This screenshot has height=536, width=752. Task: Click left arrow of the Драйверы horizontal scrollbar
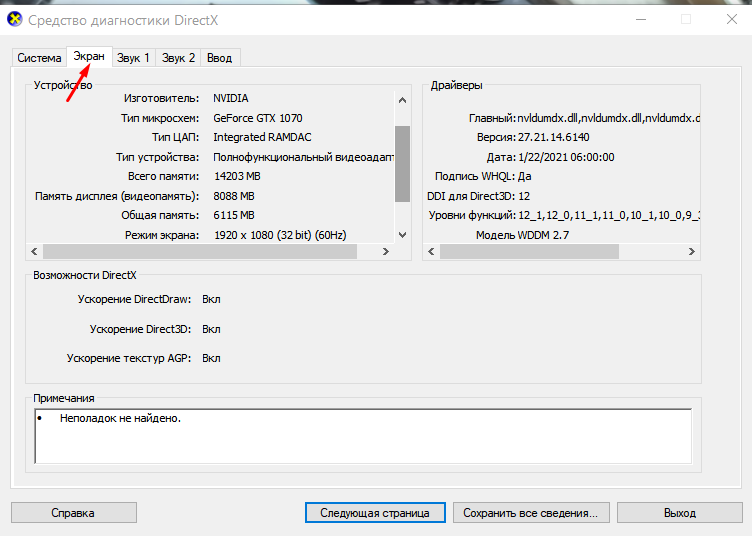pyautogui.click(x=431, y=251)
